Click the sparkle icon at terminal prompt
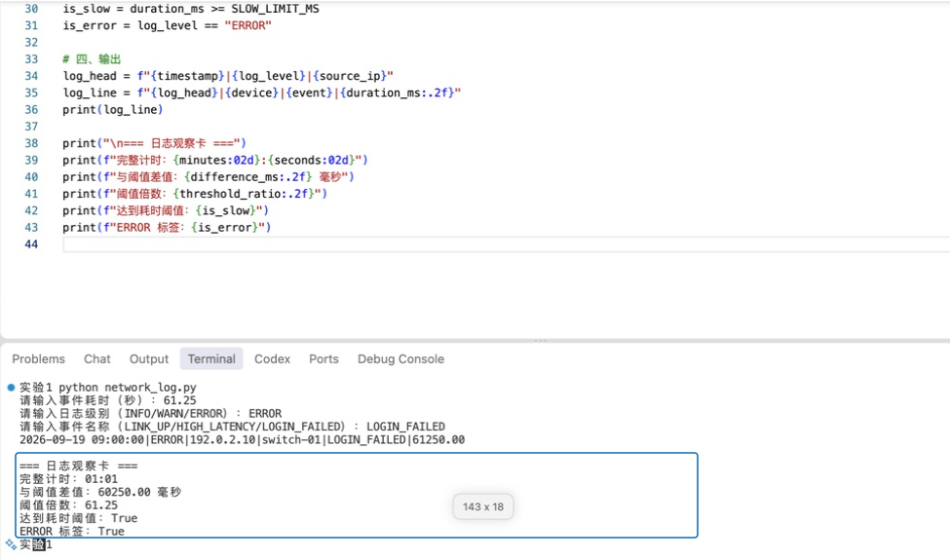Image resolution: width=950 pixels, height=560 pixels. pyautogui.click(x=11, y=544)
